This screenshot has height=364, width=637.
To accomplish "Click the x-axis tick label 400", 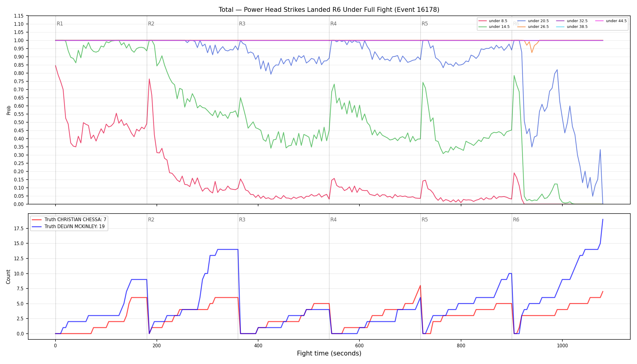I will [x=258, y=345].
